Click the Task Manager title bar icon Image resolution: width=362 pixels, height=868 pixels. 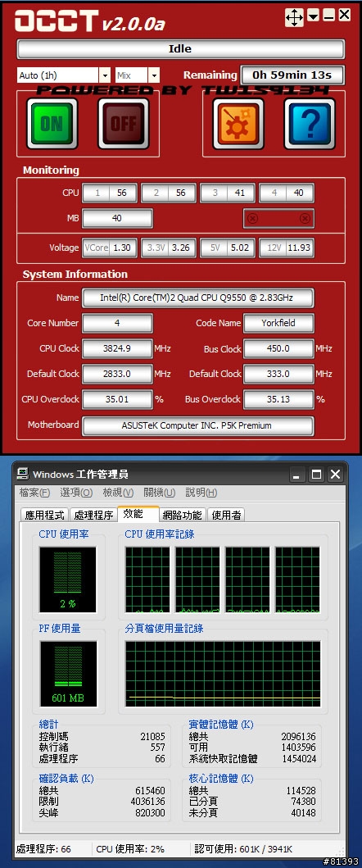[x=22, y=473]
